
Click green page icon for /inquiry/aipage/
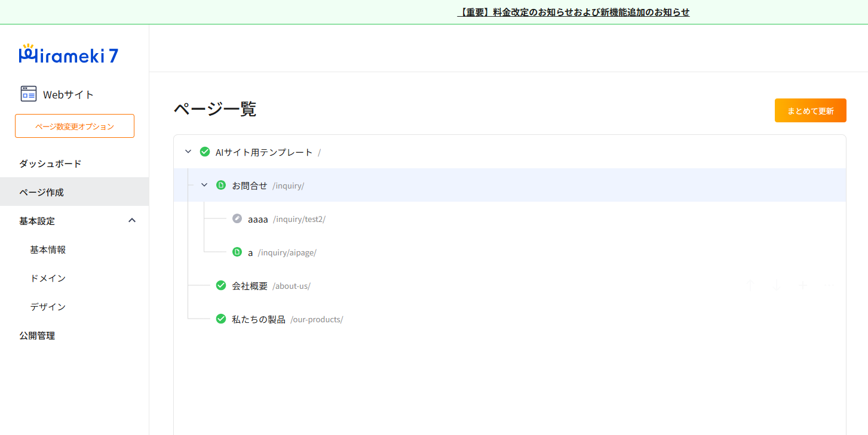pyautogui.click(x=237, y=252)
